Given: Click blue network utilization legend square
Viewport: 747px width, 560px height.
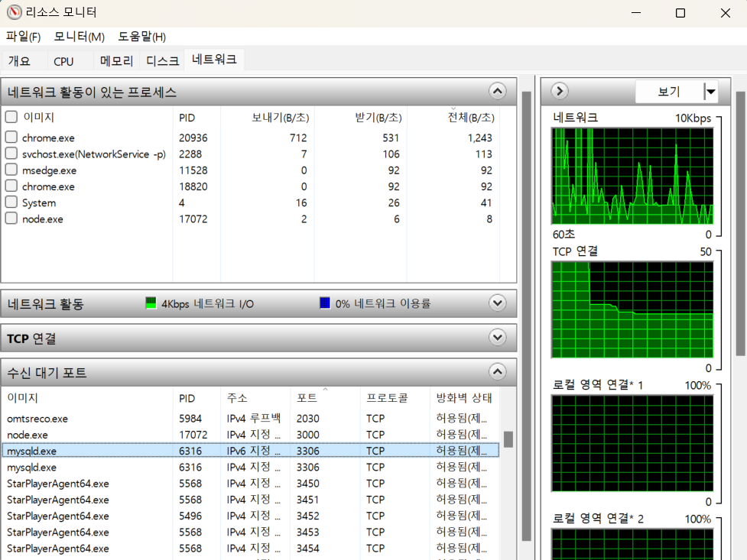Looking at the screenshot, I should (325, 303).
